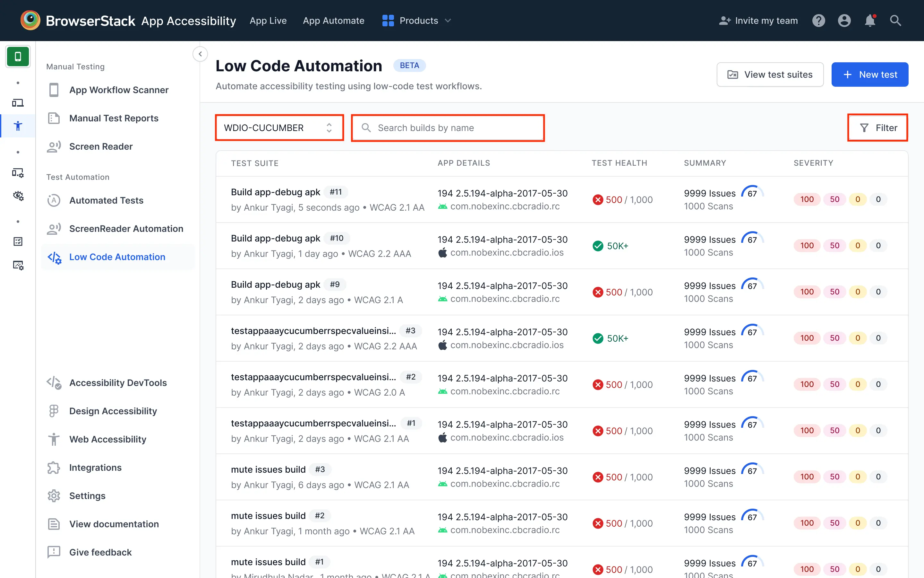Open Screen Reader in the sidebar
The width and height of the screenshot is (924, 578).
point(118,146)
